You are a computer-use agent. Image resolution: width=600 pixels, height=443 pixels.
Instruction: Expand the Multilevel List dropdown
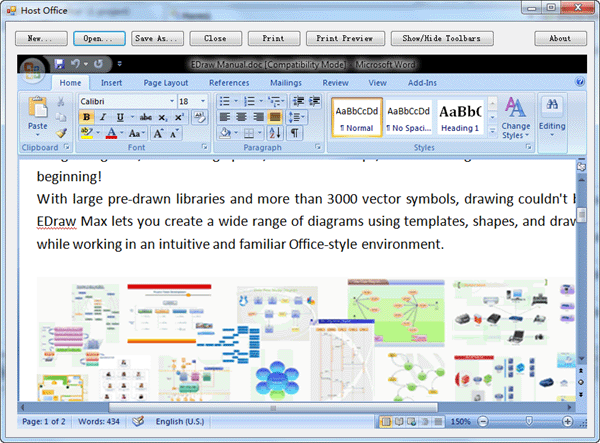pyautogui.click(x=282, y=101)
